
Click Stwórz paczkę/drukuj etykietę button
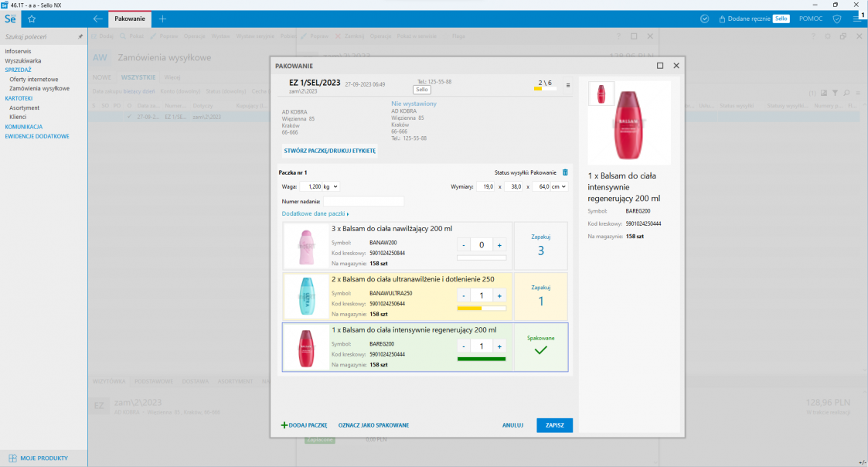pyautogui.click(x=329, y=151)
